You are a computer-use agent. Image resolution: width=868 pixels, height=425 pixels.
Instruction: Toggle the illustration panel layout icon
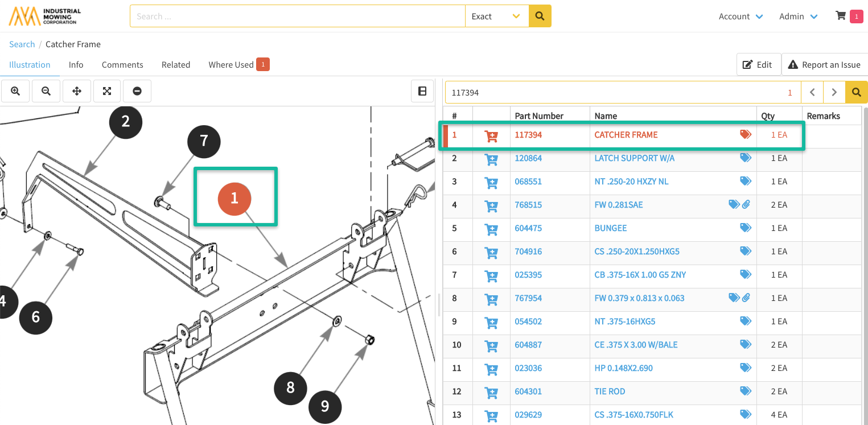point(422,91)
